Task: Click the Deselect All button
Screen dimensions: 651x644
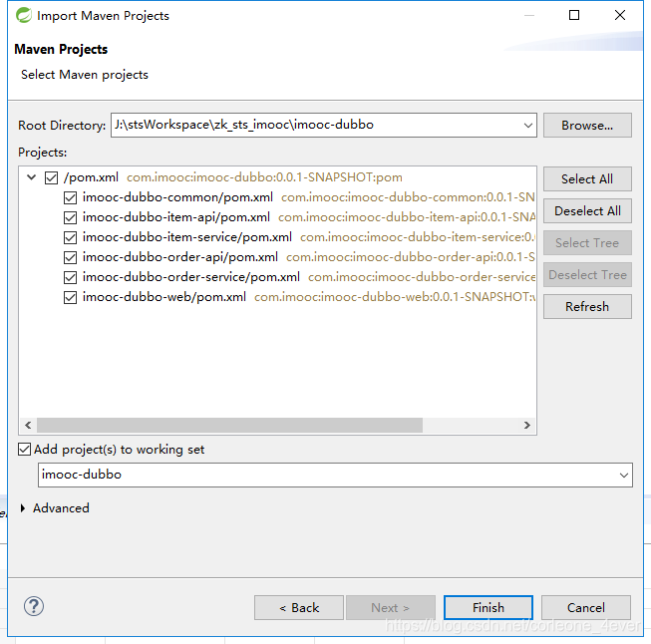Action: pos(587,211)
